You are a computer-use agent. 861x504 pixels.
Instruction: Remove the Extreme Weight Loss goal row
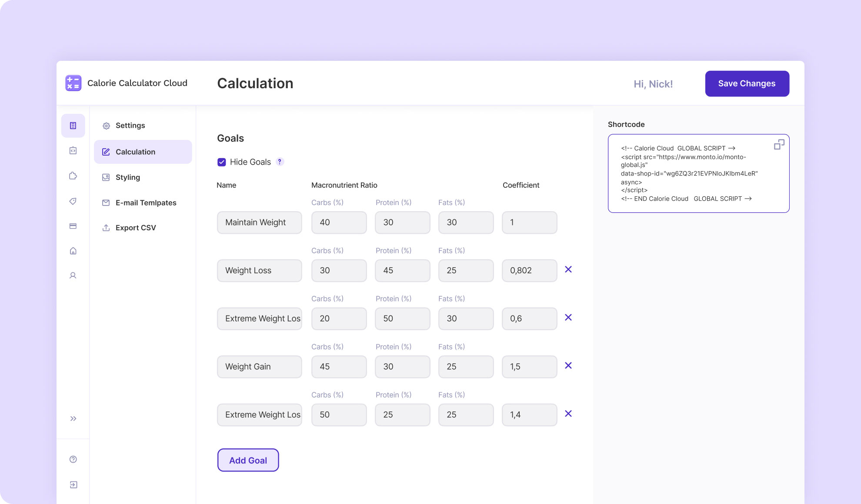(568, 318)
